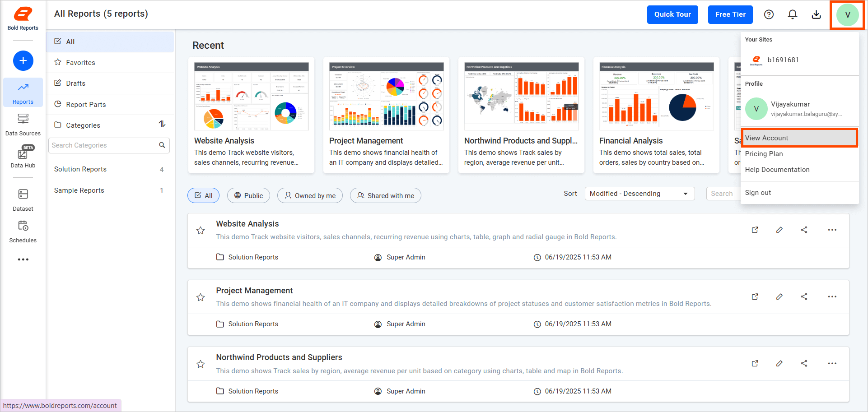Open Favorites in left navigation
The width and height of the screenshot is (868, 412).
110,62
